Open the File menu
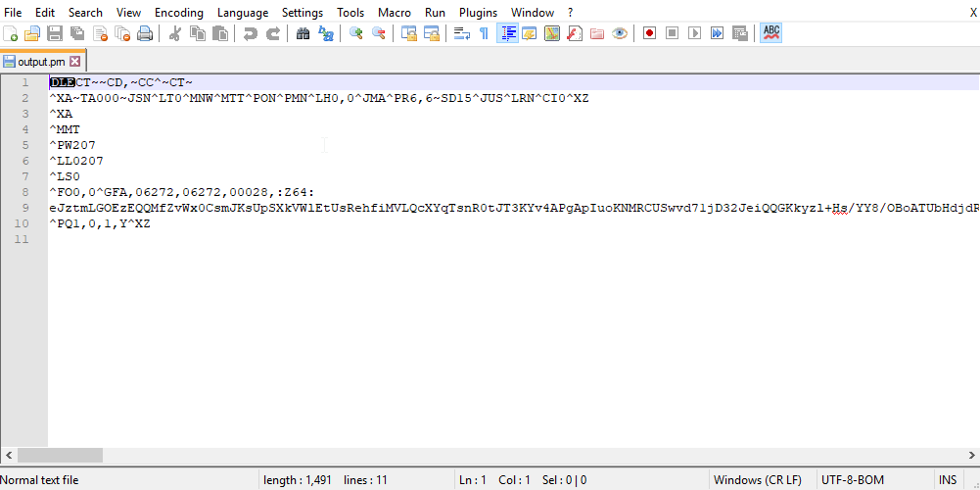This screenshot has height=490, width=980. [x=13, y=13]
